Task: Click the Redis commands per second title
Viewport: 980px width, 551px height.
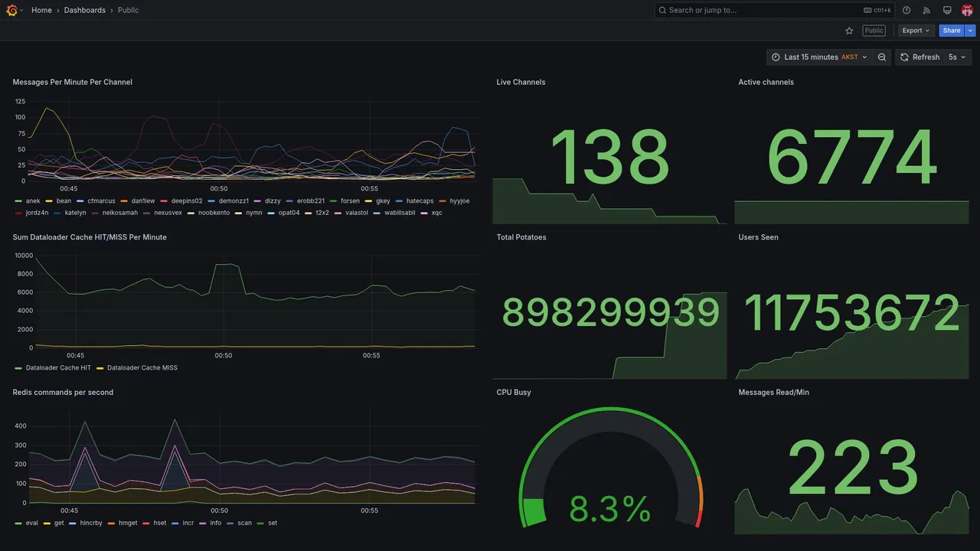Action: pyautogui.click(x=63, y=393)
